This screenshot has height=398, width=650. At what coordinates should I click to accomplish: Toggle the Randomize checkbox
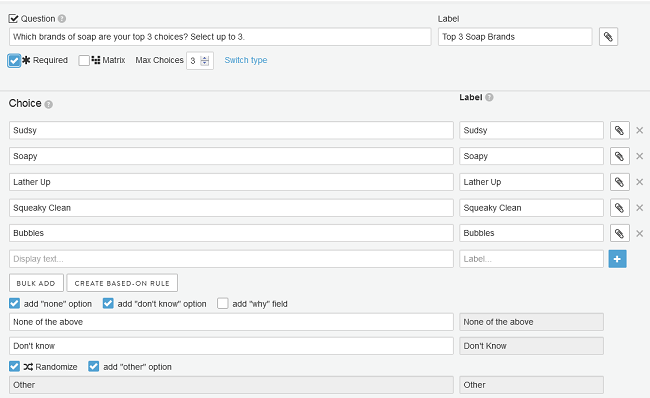(x=15, y=366)
